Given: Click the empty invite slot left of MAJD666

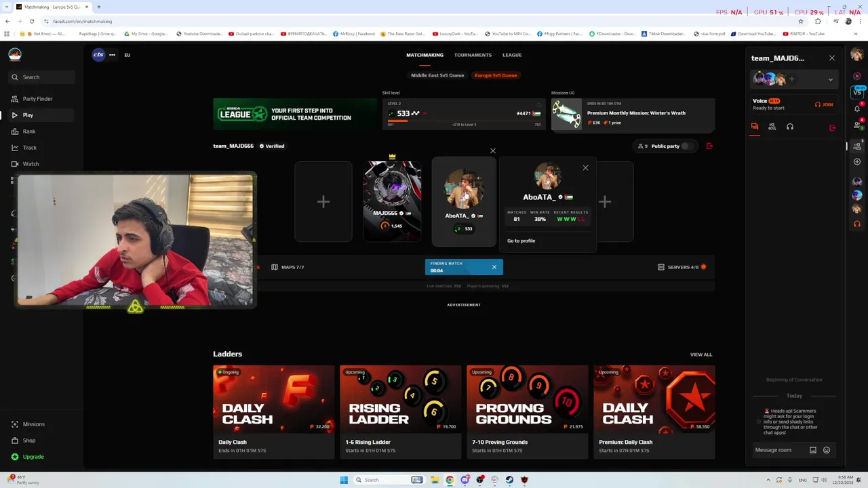Looking at the screenshot, I should (323, 201).
